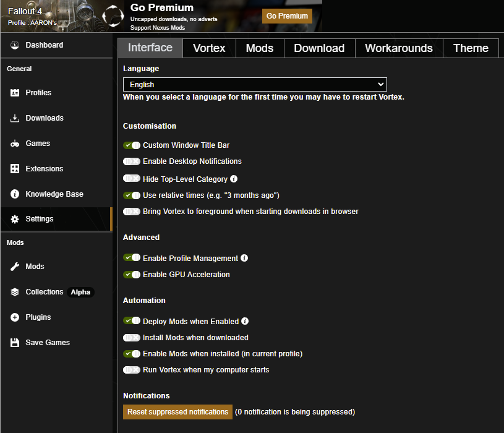The image size is (504, 433).
Task: Click the Mods wrench icon
Action: (x=15, y=267)
